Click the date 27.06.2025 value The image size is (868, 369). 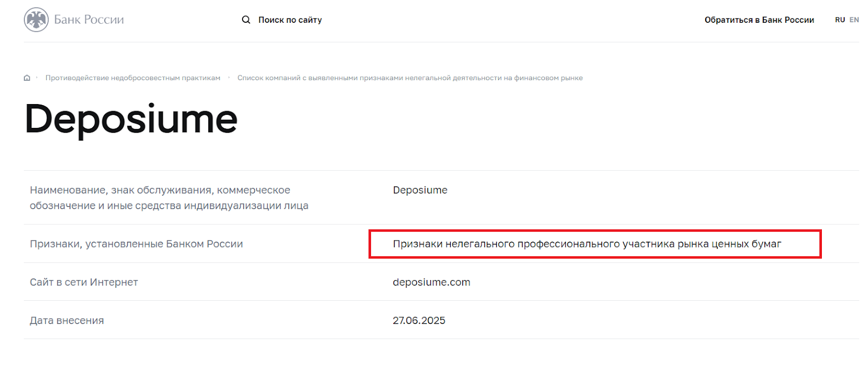419,320
